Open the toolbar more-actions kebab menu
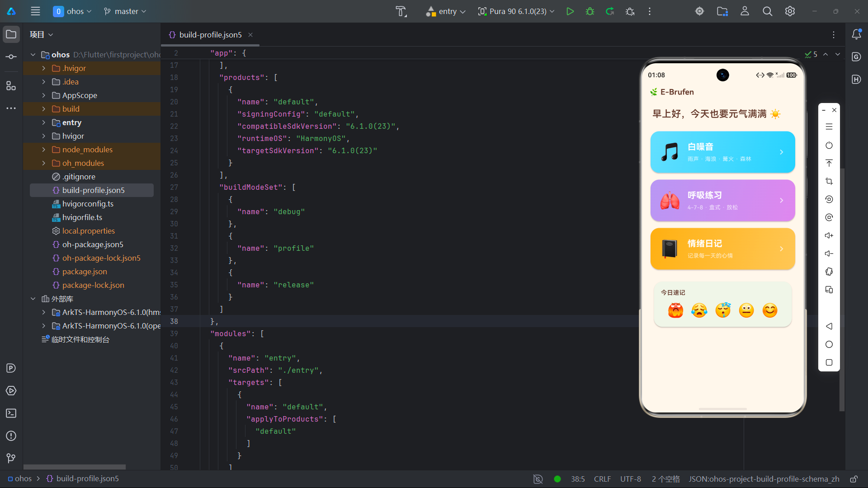Screen dimensions: 868x488 tap(650, 11)
